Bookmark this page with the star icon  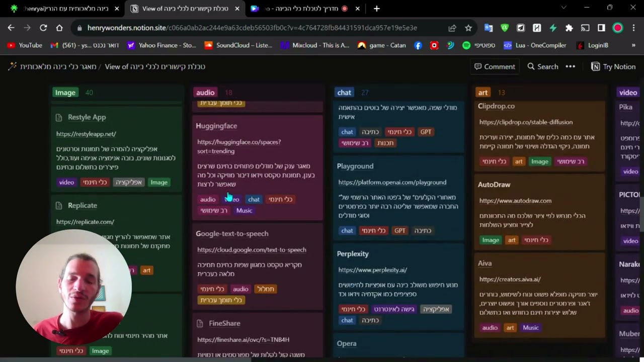468,28
